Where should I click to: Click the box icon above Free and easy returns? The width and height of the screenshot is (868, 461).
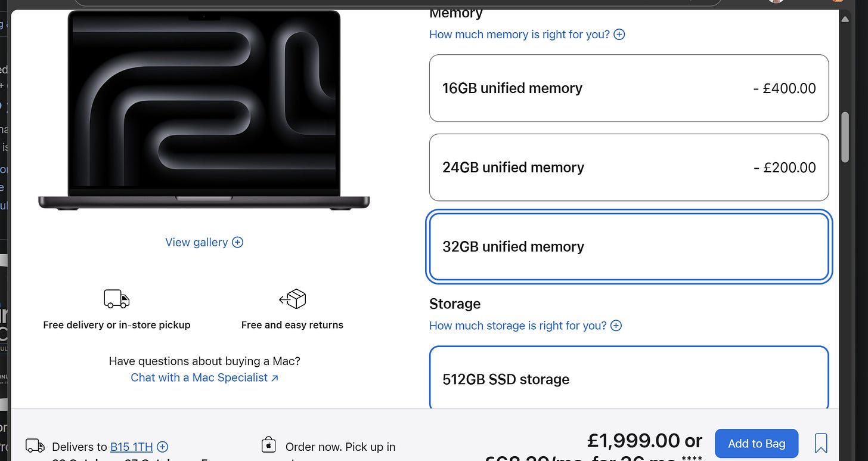(x=292, y=299)
